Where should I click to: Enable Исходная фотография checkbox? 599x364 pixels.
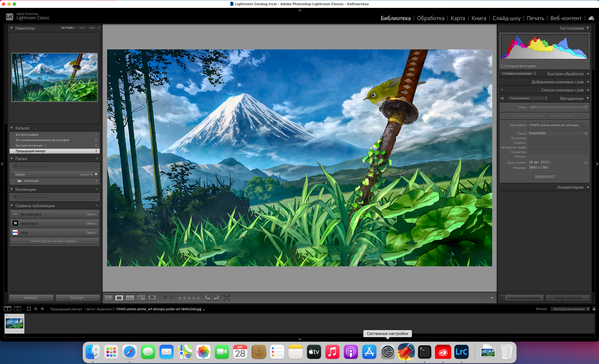click(503, 66)
